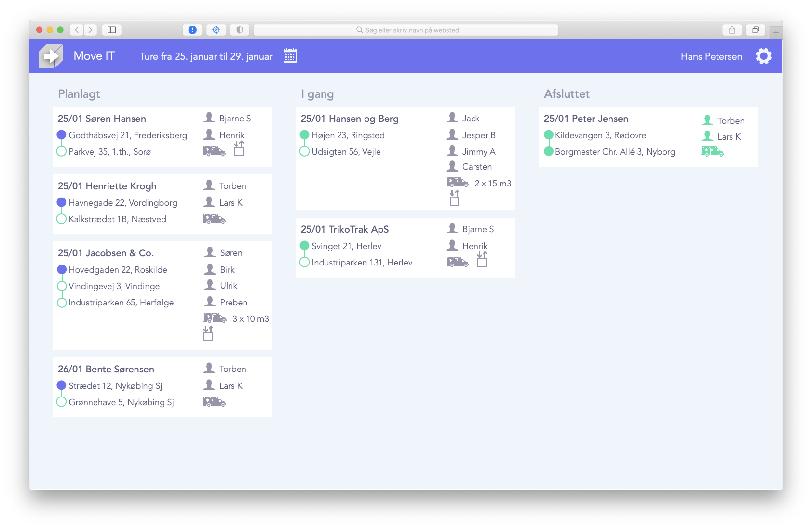This screenshot has width=812, height=529.
Task: Click the person icon next to Ulrik
Action: [x=210, y=285]
